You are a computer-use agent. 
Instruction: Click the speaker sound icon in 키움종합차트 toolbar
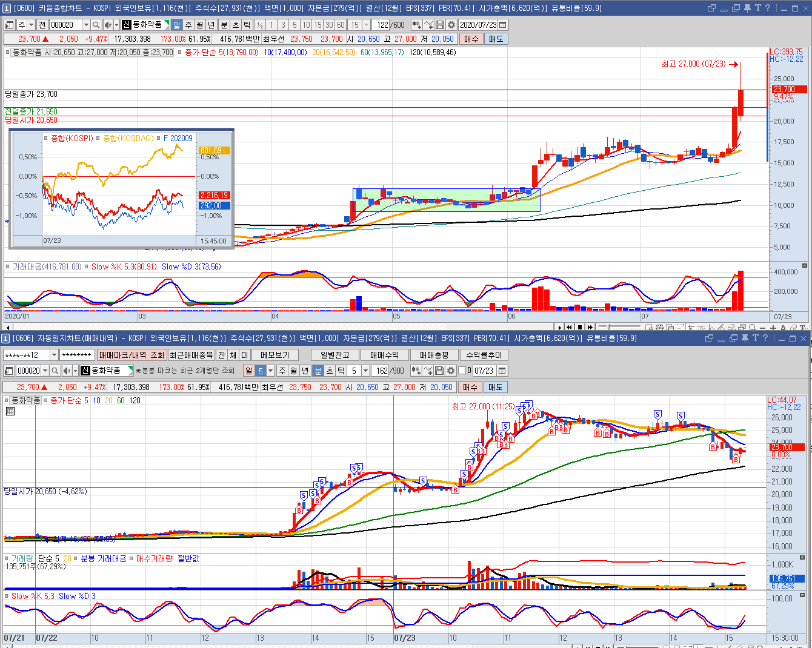pos(108,25)
